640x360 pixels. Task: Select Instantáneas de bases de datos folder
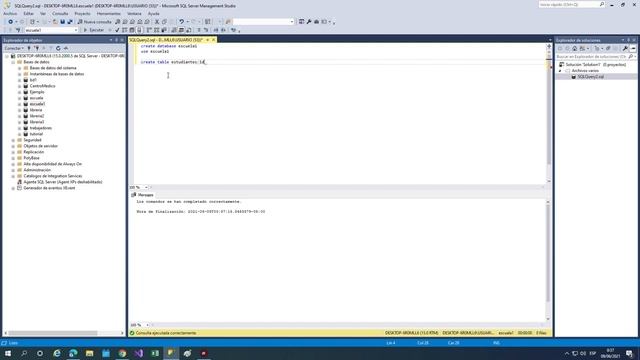[x=57, y=74]
